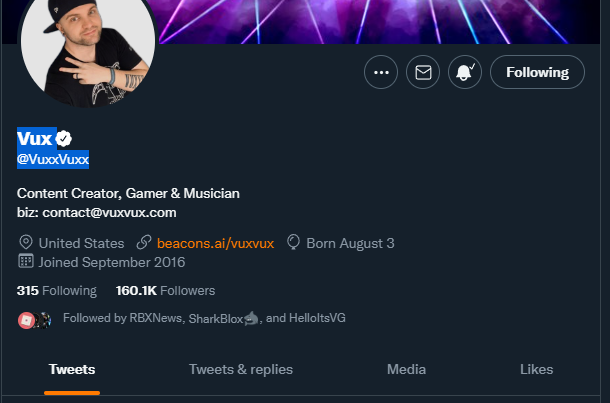The image size is (610, 403).
Task: Unfollow via the Following button
Action: click(x=537, y=72)
